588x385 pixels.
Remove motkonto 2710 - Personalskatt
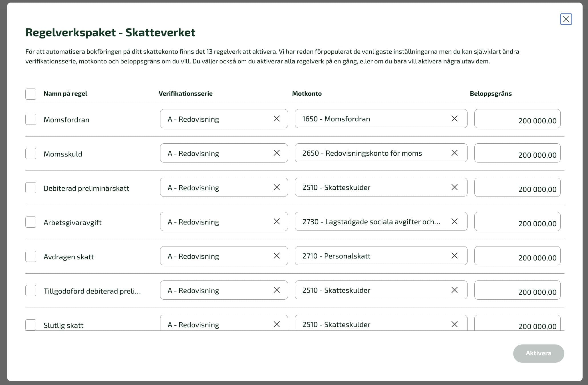click(454, 256)
